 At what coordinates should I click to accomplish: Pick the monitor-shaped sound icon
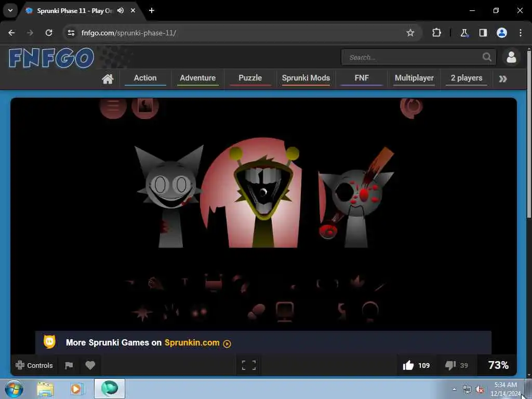[x=285, y=312]
